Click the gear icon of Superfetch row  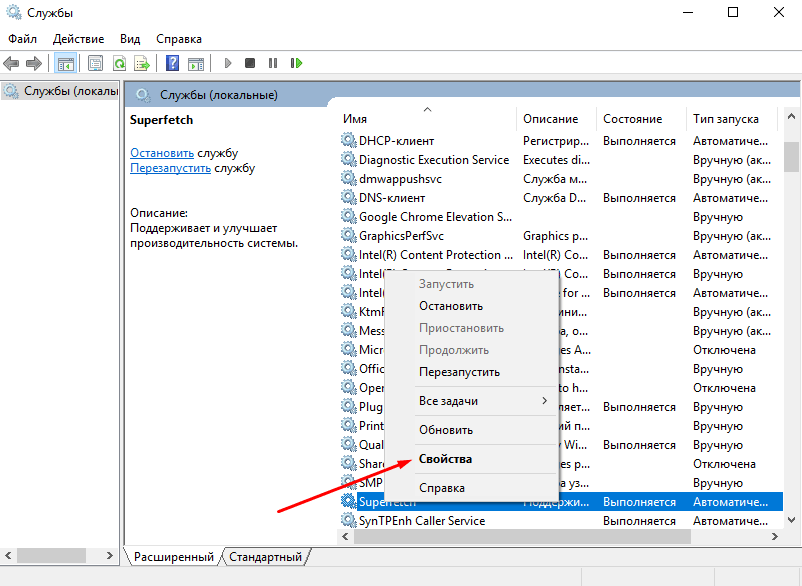(349, 501)
